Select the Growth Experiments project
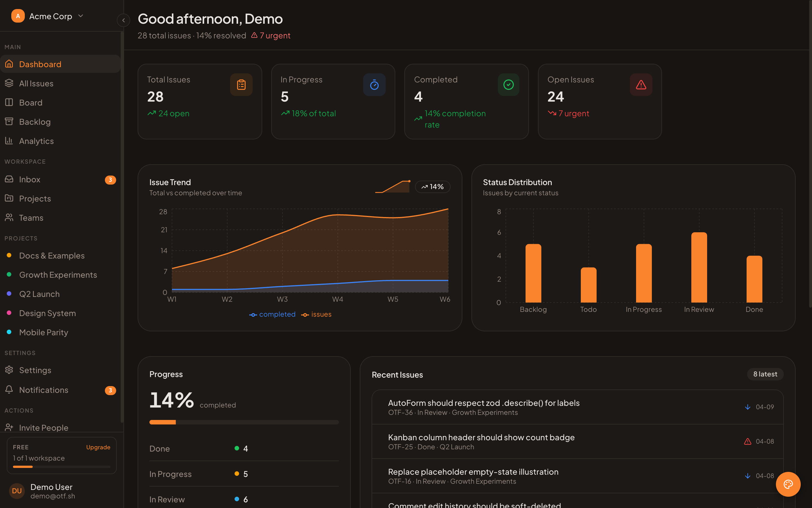Screen dimensions: 812x508 pyautogui.click(x=60, y=275)
